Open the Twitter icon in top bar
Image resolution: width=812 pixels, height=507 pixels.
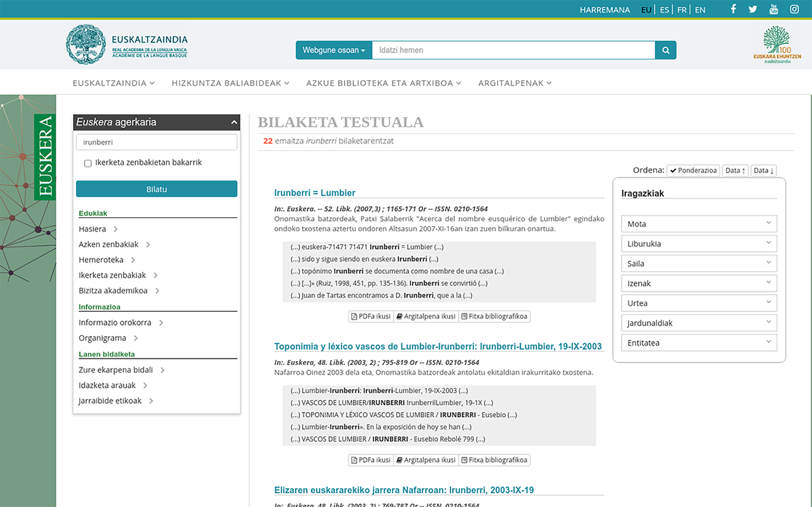753,9
